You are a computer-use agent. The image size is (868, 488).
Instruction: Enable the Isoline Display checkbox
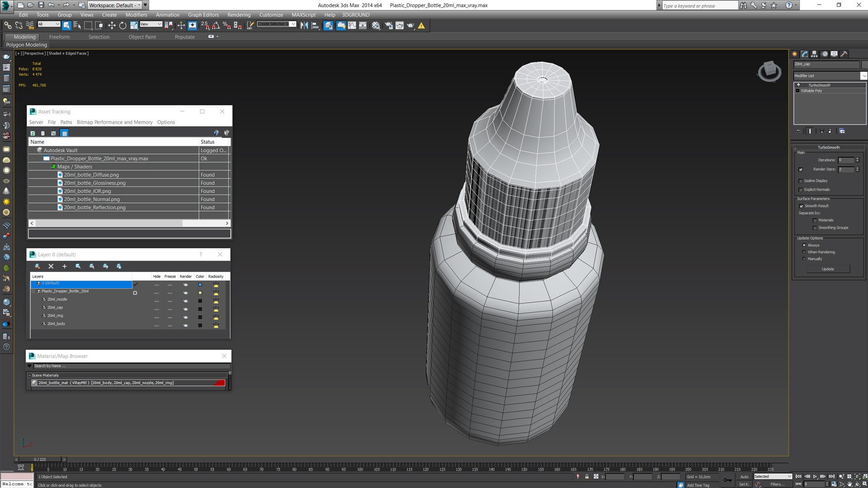tap(801, 181)
